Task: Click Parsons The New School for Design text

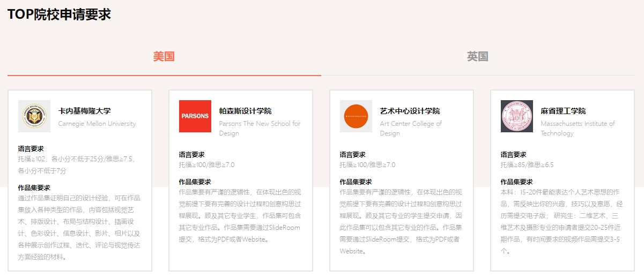Action: point(260,129)
